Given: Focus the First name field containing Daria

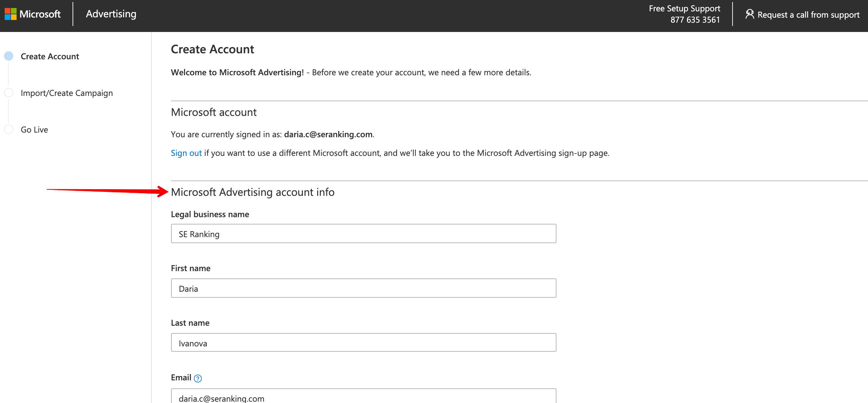Looking at the screenshot, I should (363, 288).
